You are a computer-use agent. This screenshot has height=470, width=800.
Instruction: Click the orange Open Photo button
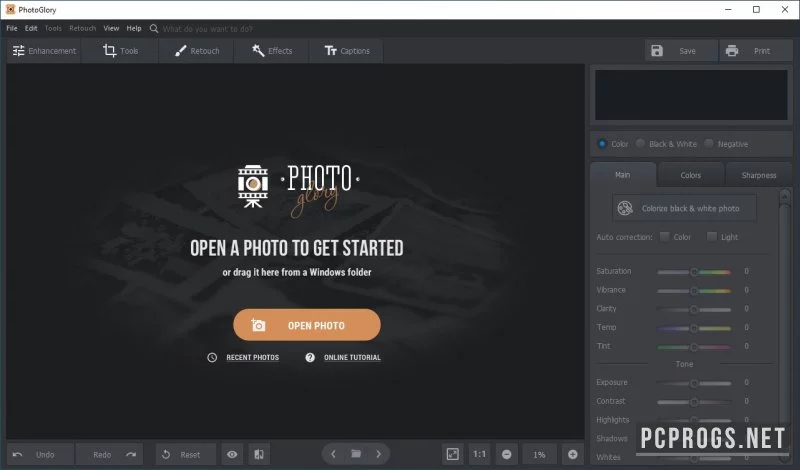point(307,325)
